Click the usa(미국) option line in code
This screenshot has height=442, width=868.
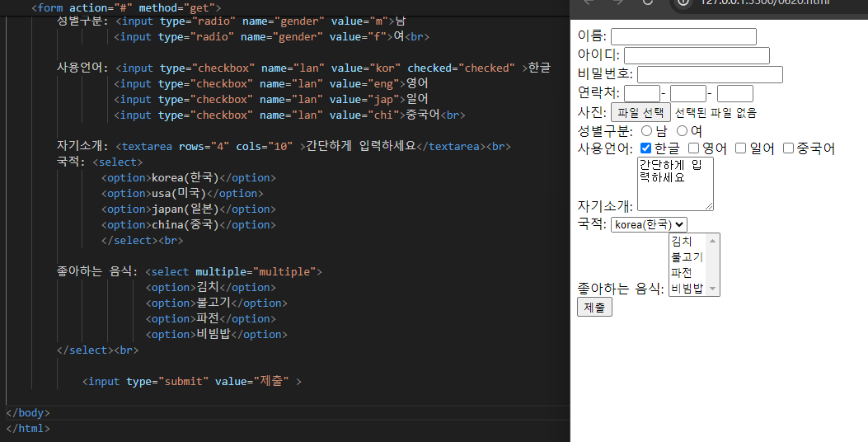click(182, 193)
